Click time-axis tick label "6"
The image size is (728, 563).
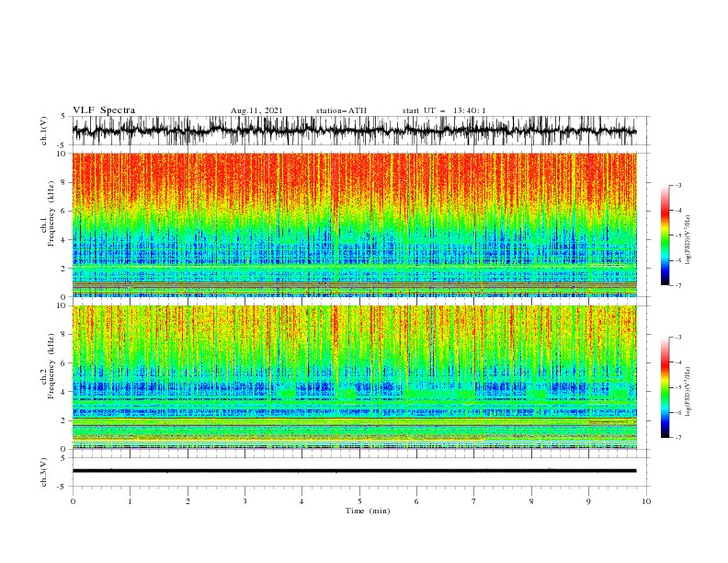click(x=416, y=501)
